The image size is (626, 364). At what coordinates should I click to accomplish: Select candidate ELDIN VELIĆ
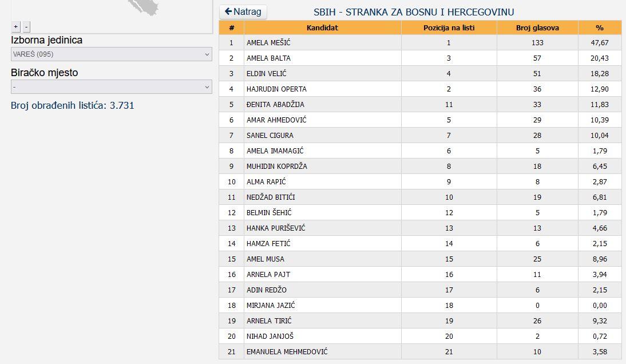tap(266, 74)
